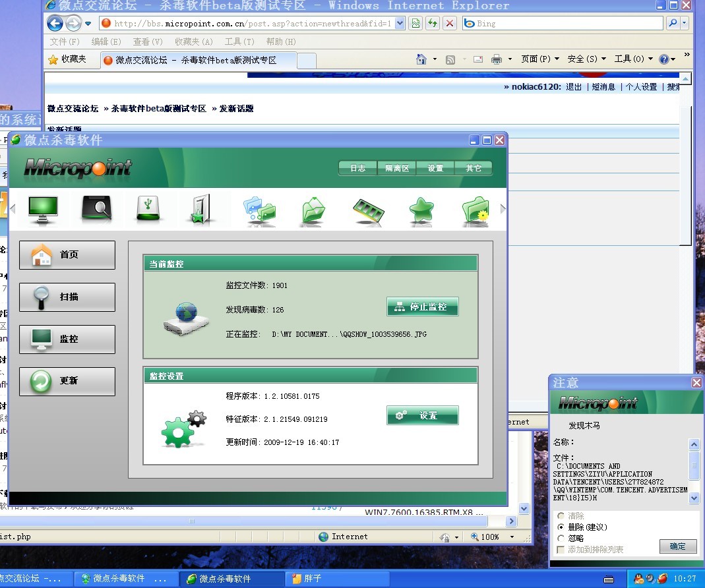Click the green 设置 button in 监控设置
This screenshot has height=588, width=705.
point(423,415)
